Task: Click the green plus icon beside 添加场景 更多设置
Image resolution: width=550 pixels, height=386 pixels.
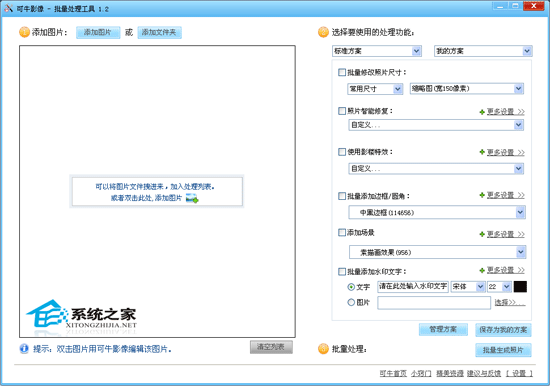Action: (x=482, y=234)
